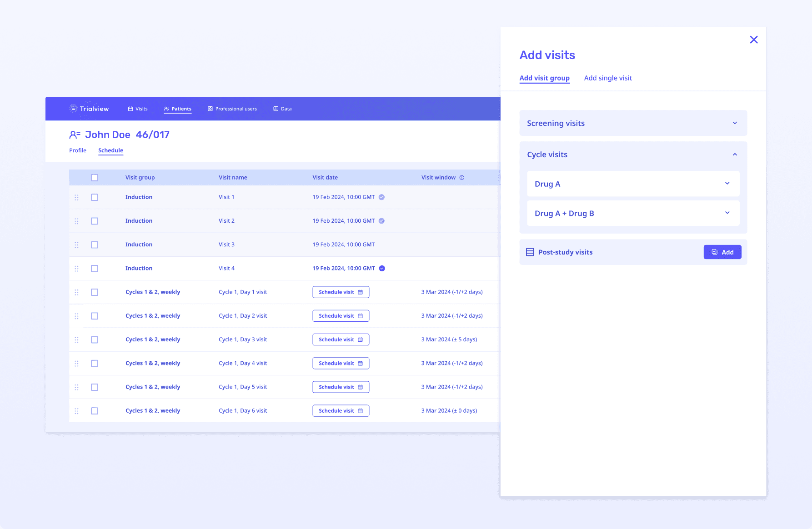The height and width of the screenshot is (529, 812).
Task: Click the Trialview logo icon
Action: (73, 109)
